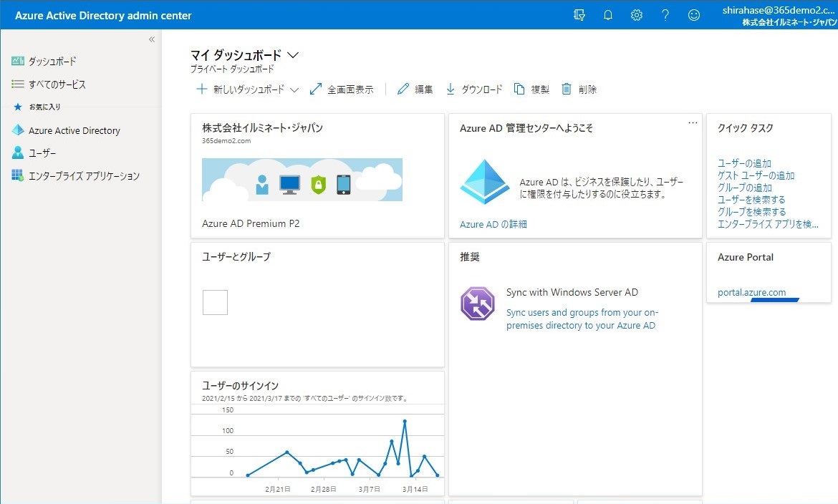Click the クイック タスク tile heading
Image resolution: width=838 pixels, height=504 pixels.
click(746, 127)
